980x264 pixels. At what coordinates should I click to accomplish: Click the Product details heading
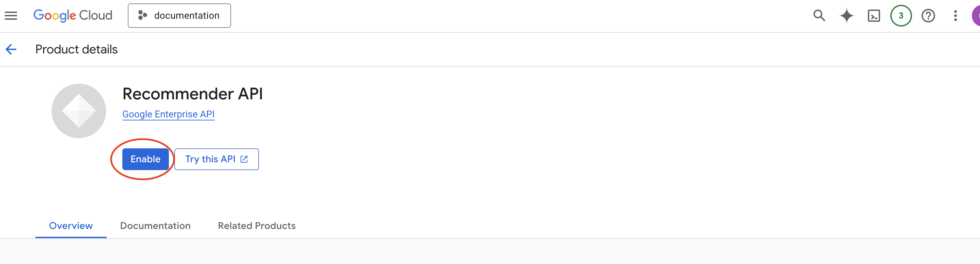tap(76, 49)
